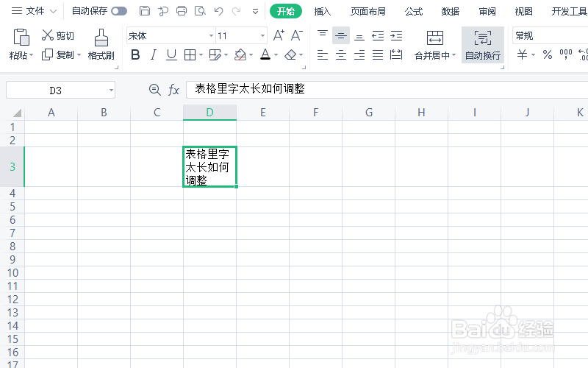This screenshot has height=368, width=588.
Task: Select column D header
Action: click(209, 113)
